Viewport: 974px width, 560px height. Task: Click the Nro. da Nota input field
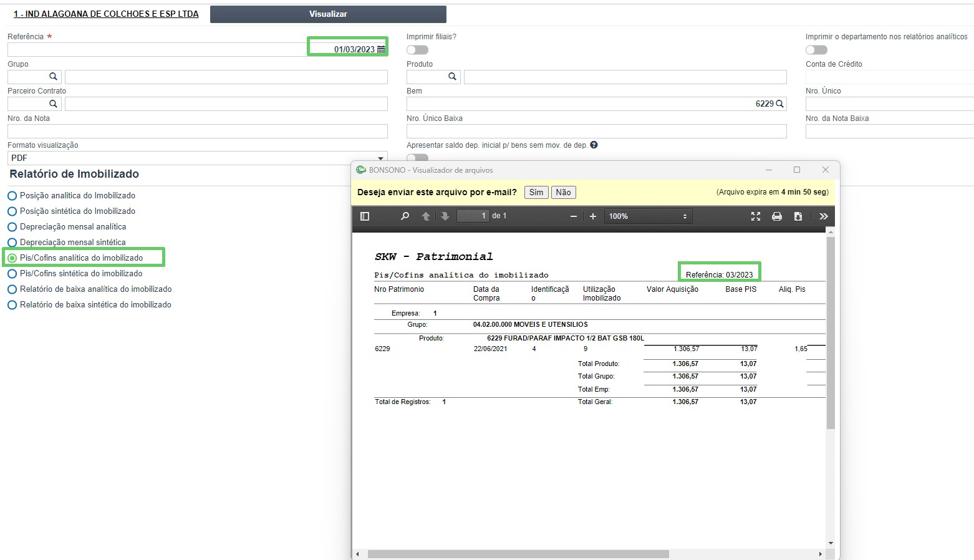click(198, 131)
